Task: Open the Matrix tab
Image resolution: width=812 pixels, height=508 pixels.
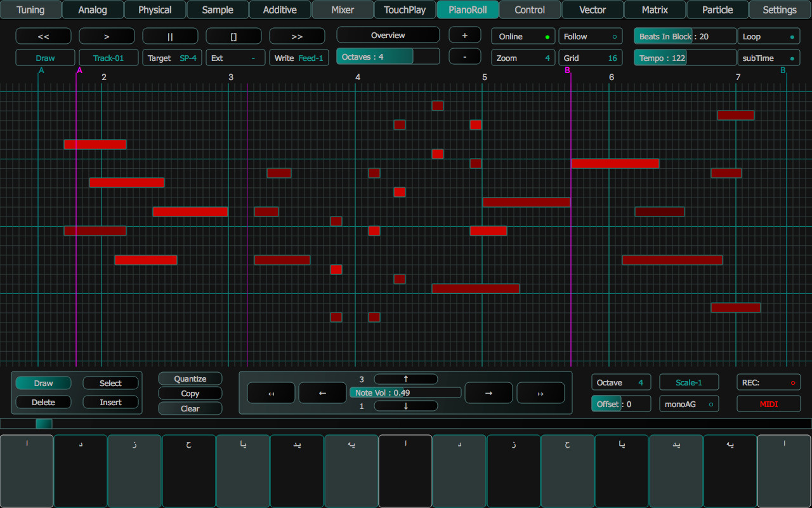Action: pos(654,10)
